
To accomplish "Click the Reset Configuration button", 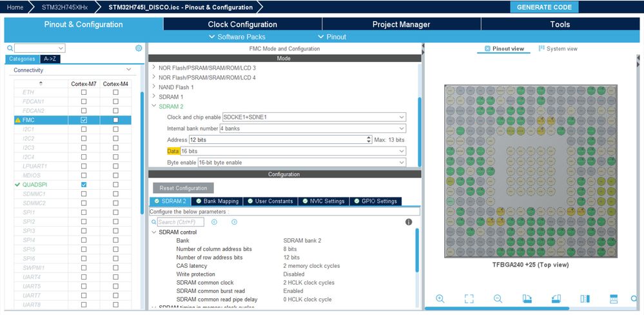I will (x=183, y=188).
